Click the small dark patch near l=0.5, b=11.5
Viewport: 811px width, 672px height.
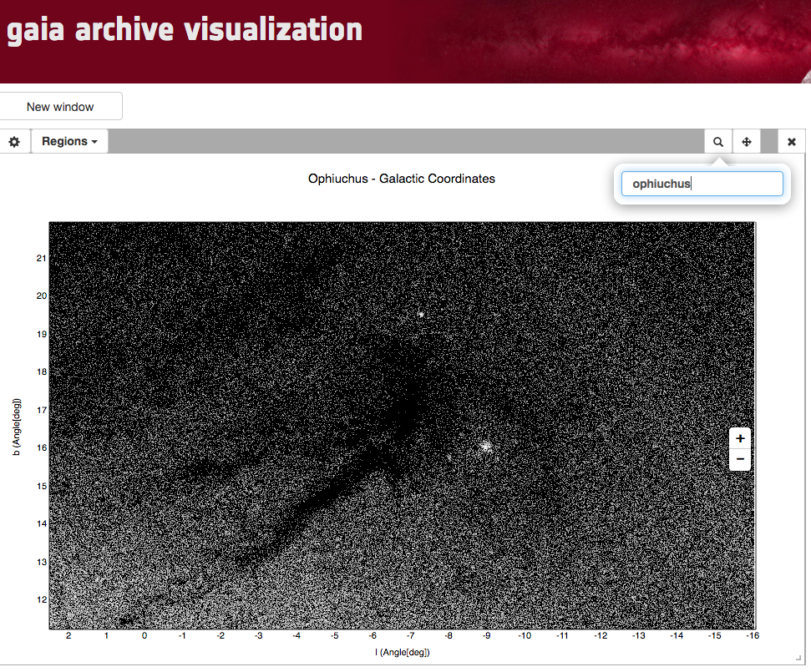click(x=126, y=620)
